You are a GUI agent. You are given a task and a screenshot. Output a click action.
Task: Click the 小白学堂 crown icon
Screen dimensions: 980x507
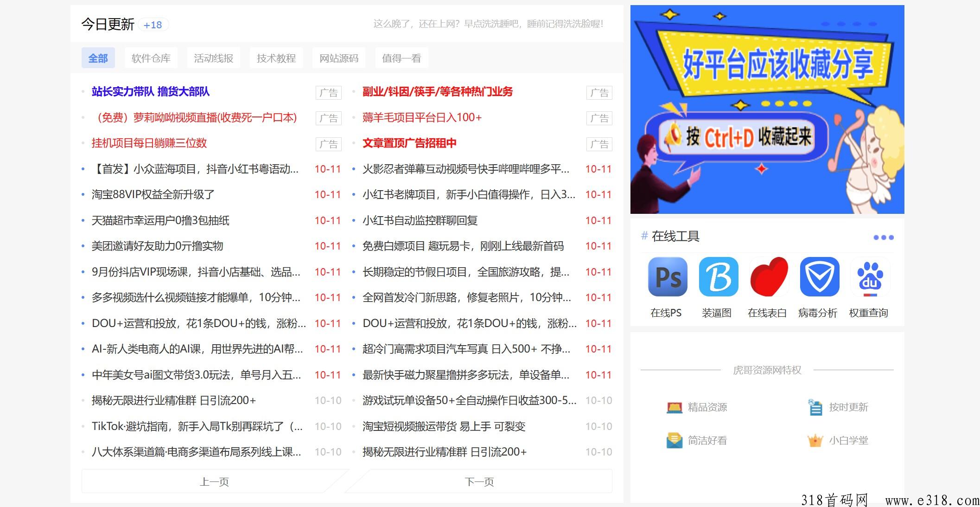815,440
